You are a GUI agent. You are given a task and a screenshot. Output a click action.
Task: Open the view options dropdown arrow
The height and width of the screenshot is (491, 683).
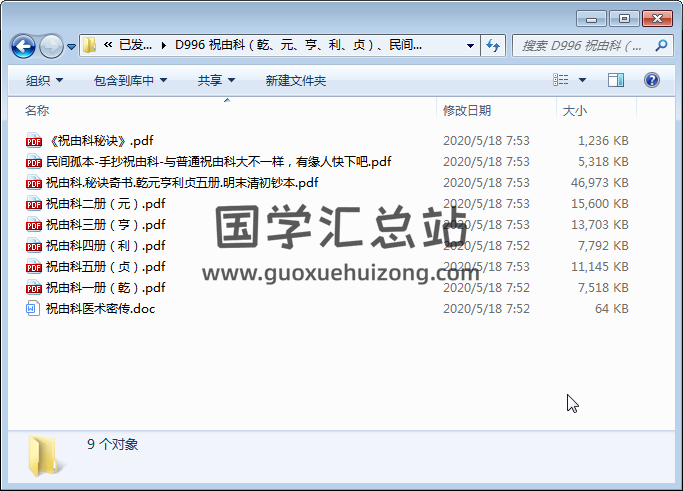[583, 80]
